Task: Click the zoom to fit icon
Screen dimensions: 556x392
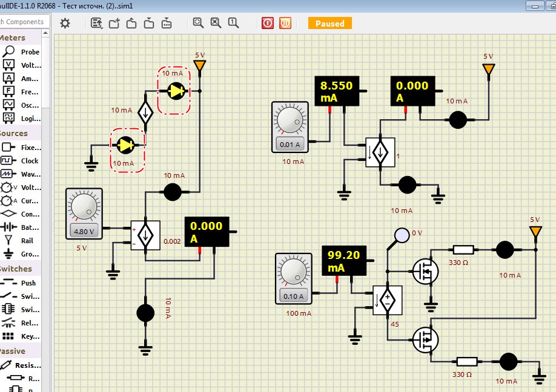Action: click(198, 23)
